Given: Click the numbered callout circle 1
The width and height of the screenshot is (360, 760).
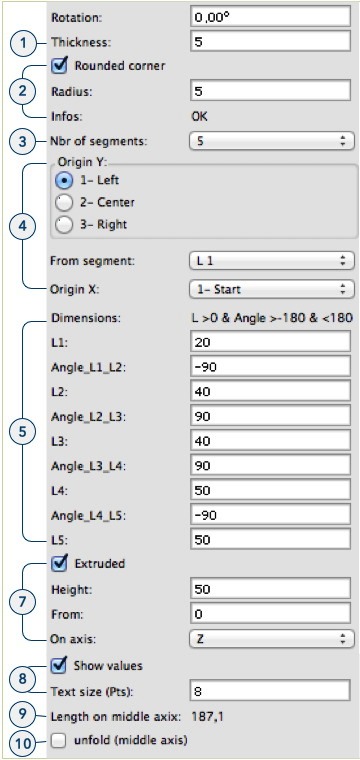Looking at the screenshot, I should (22, 42).
